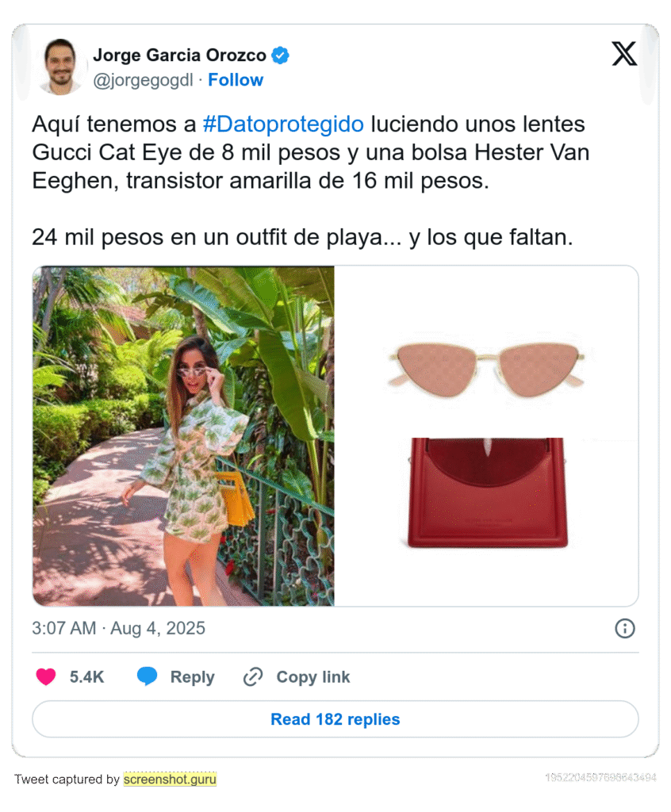The image size is (671, 812).
Task: Click the 5.4K likes count
Action: (86, 677)
